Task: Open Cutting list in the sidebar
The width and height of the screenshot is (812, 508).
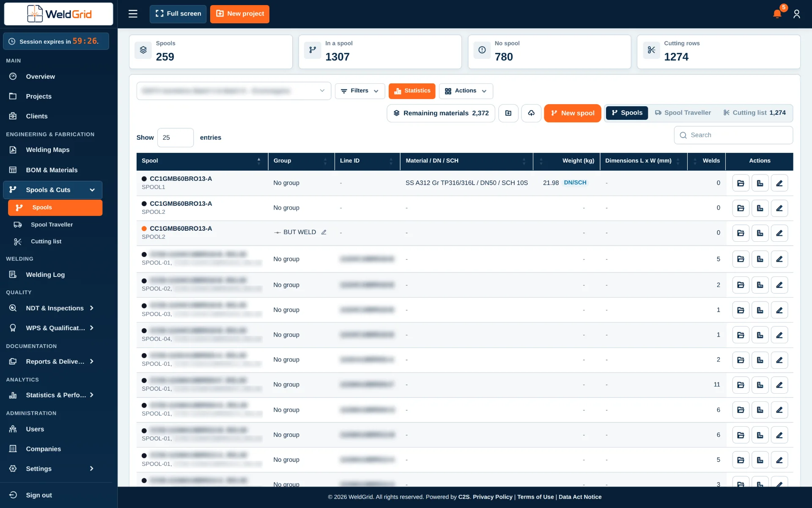Action: tap(46, 242)
